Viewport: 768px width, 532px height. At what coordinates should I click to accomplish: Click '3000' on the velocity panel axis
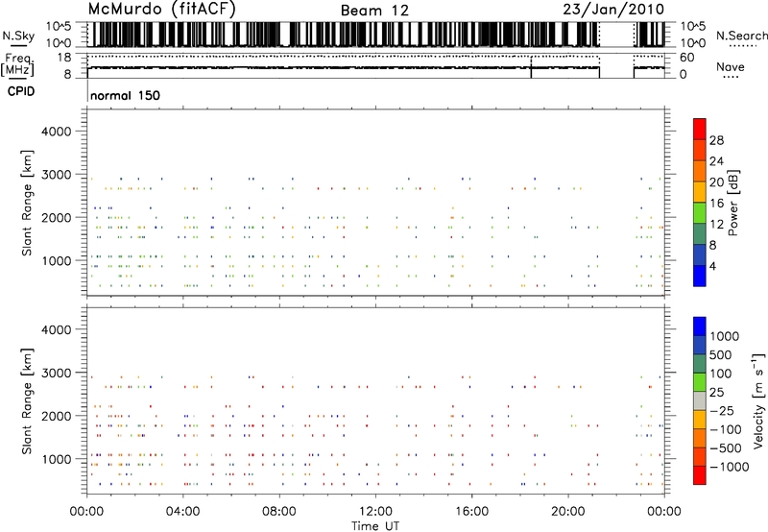(57, 373)
